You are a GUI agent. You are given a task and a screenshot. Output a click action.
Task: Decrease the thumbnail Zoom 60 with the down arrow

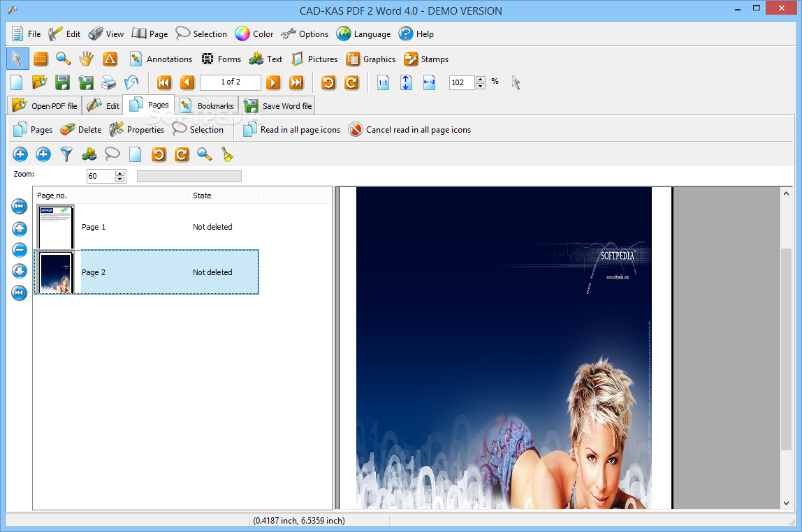point(119,179)
